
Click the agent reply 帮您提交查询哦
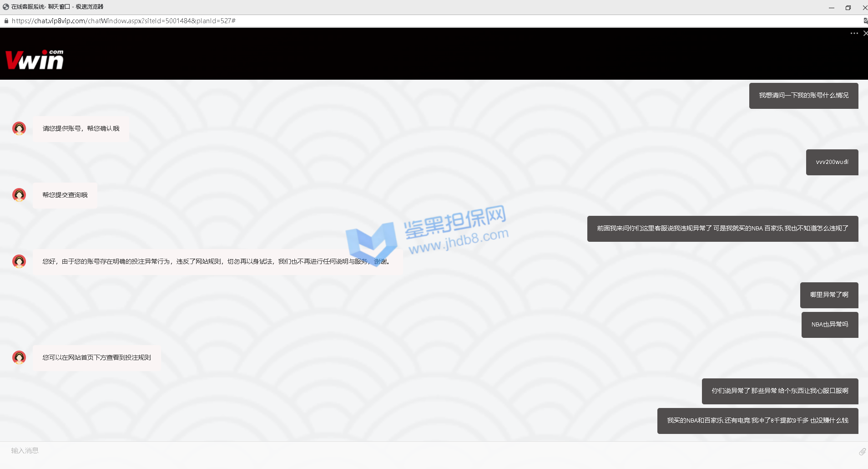coord(65,195)
